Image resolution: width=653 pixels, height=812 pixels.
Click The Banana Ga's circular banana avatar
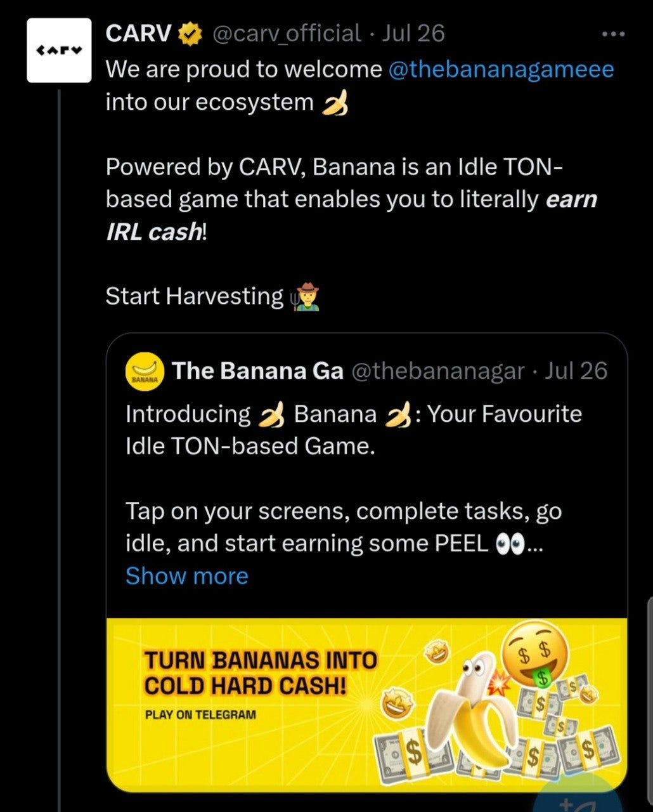[145, 372]
